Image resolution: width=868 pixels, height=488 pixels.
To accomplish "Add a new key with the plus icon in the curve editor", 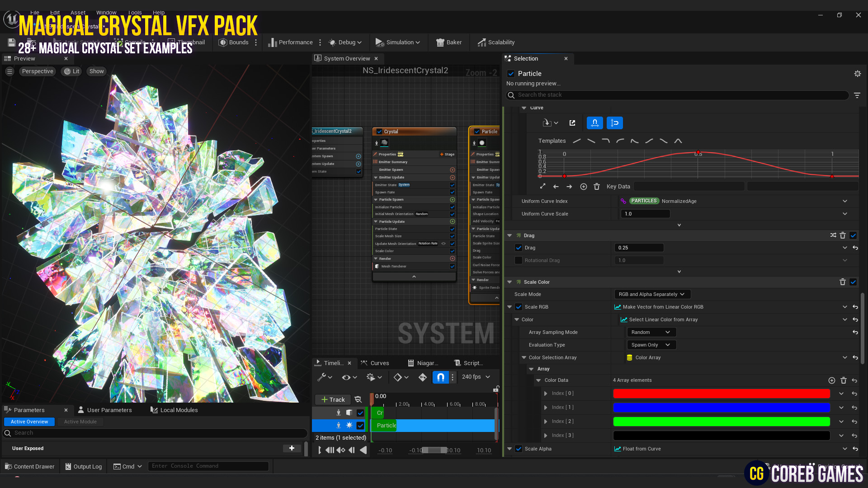I will [583, 186].
